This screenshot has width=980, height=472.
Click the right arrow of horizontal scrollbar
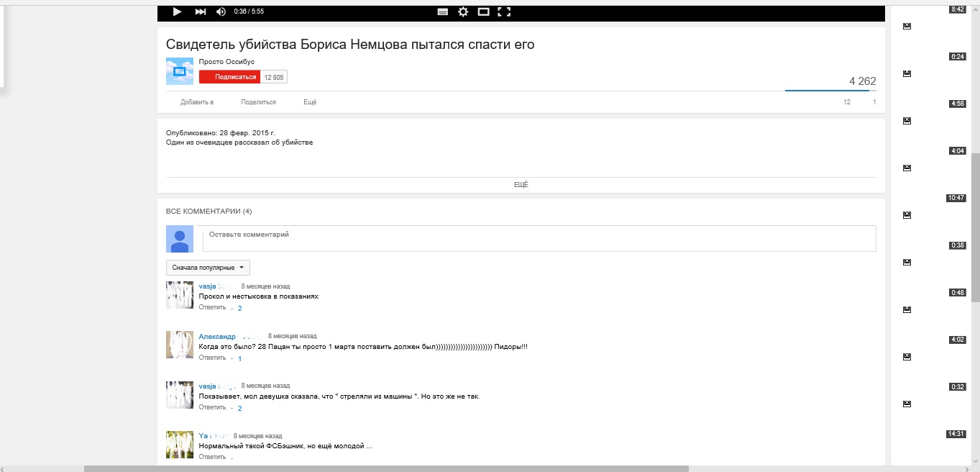coord(966,468)
